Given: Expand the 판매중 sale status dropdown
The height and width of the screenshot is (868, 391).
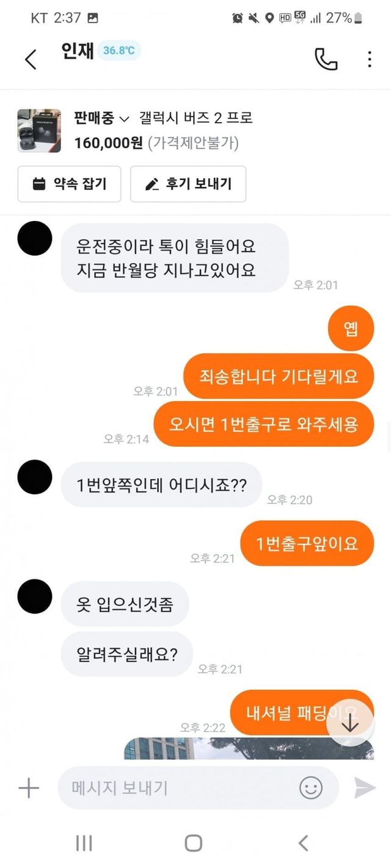Looking at the screenshot, I should coord(101,118).
